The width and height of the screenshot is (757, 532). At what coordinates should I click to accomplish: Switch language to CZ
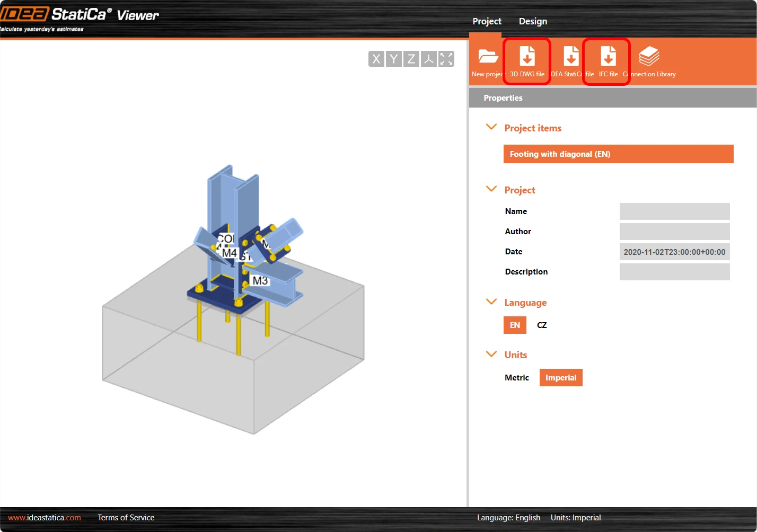(x=542, y=325)
